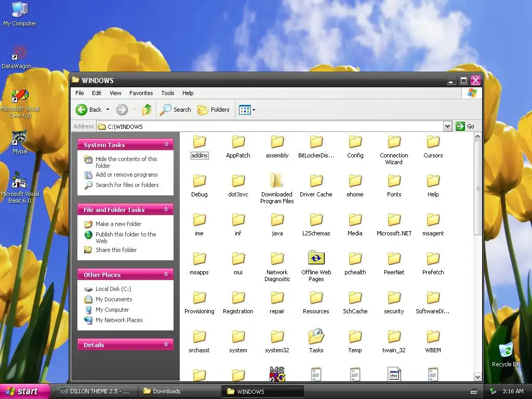Select the Downloaded Program Files folder
The height and width of the screenshot is (399, 532).
point(277,188)
